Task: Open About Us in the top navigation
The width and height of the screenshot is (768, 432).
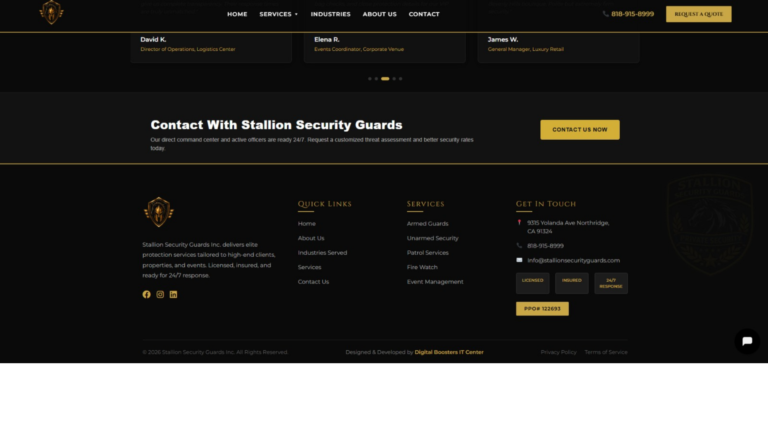Action: point(380,14)
